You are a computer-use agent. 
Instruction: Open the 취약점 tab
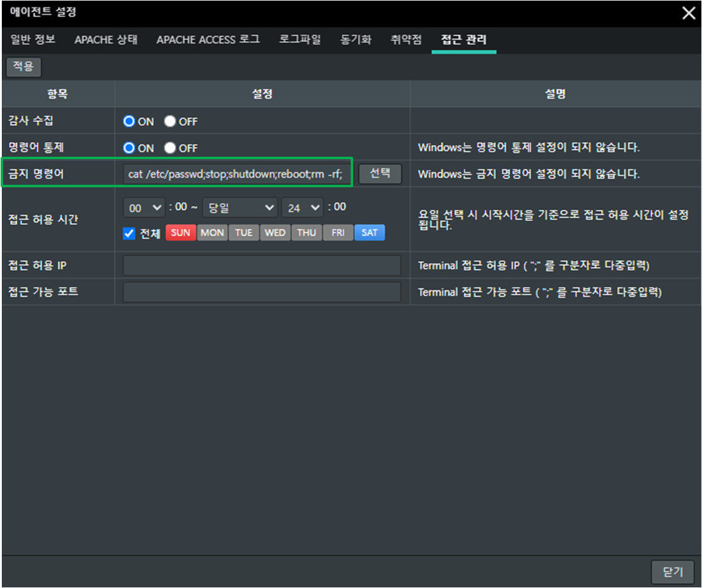point(406,40)
